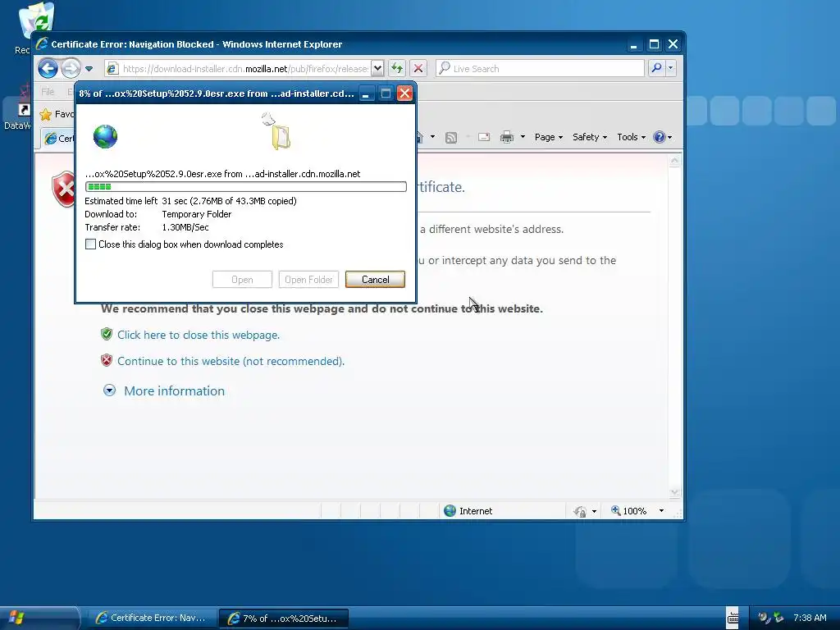840x630 pixels.
Task: Click the green Refresh arrows button
Action: point(397,69)
